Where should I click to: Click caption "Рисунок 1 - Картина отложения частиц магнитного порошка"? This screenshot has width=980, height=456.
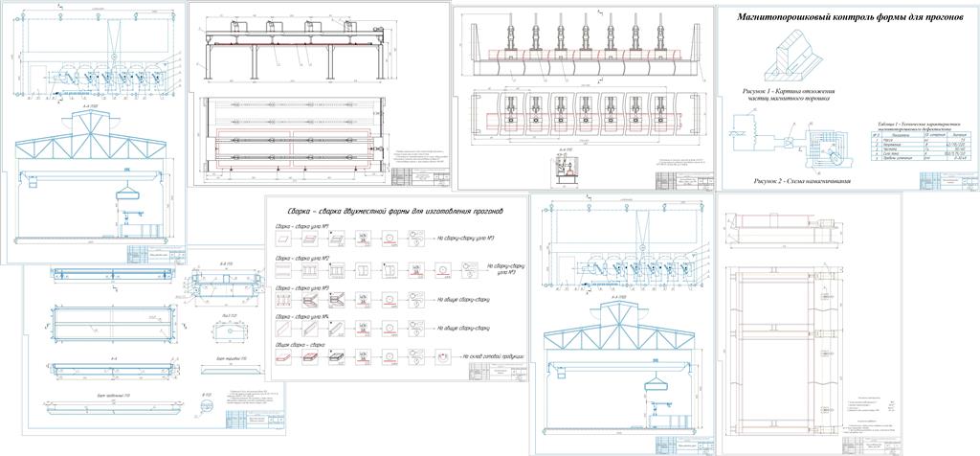(x=788, y=94)
